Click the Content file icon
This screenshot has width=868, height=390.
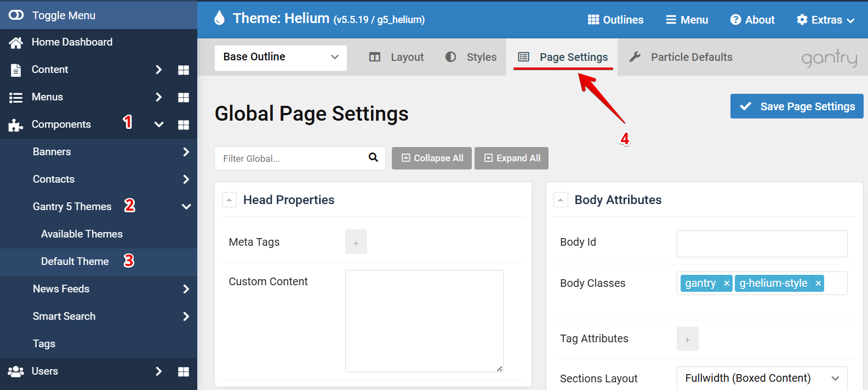tap(16, 70)
